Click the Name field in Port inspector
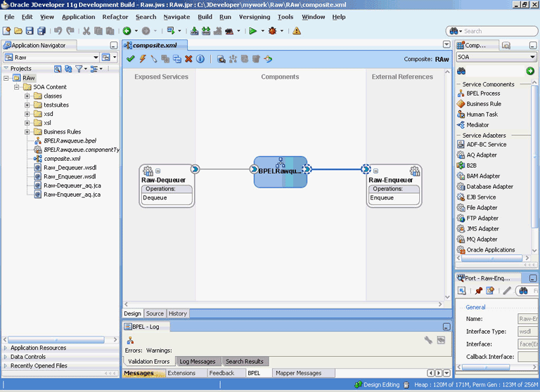This screenshot has height=392, width=540. coord(527,319)
